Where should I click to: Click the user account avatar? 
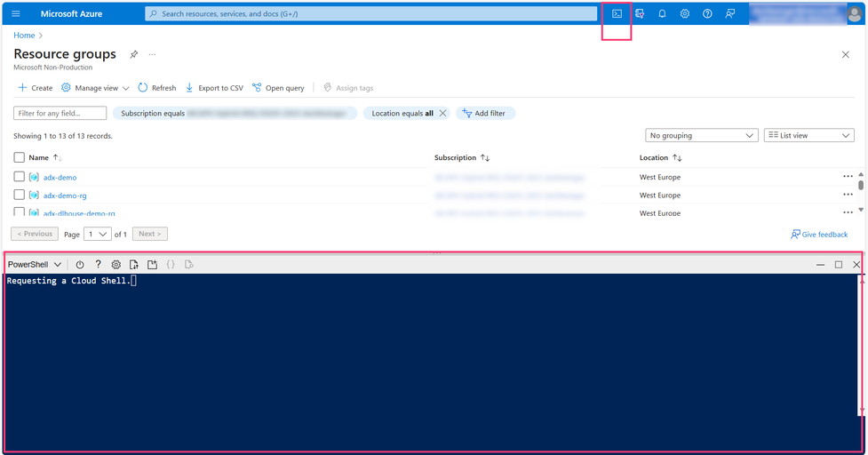[854, 14]
